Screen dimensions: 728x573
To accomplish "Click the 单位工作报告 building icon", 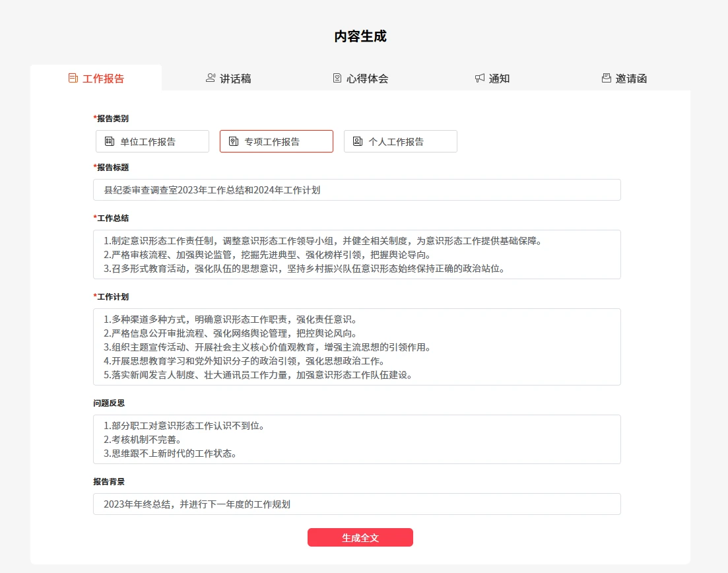I will point(110,141).
